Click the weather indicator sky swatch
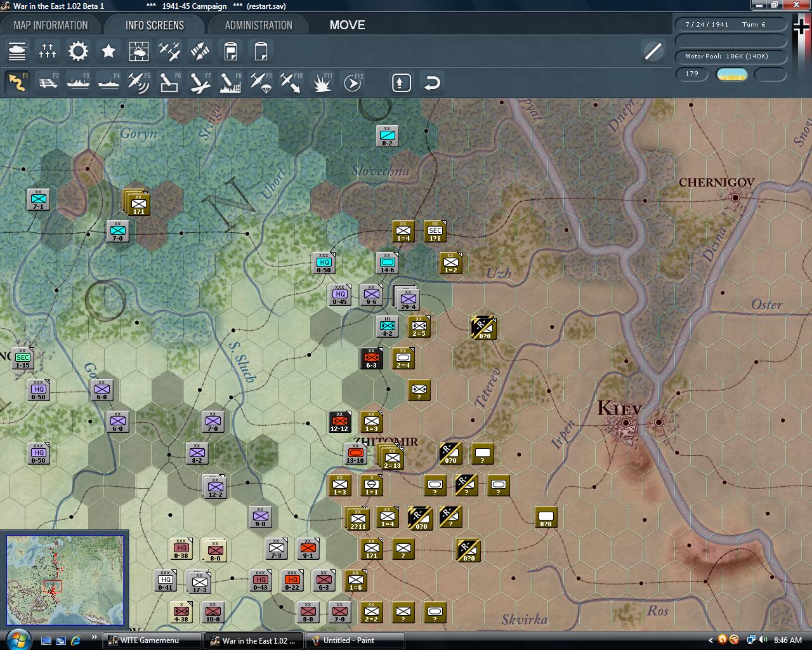 (731, 74)
